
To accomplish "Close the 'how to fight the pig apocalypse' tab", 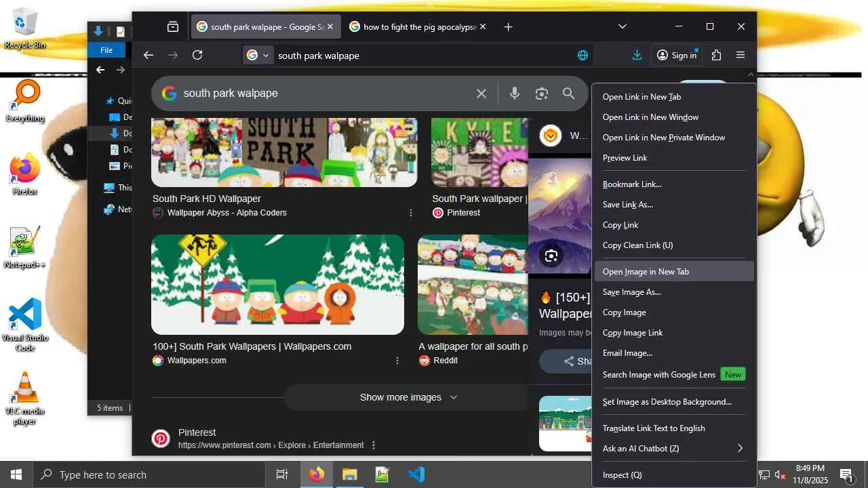I will coord(483,27).
